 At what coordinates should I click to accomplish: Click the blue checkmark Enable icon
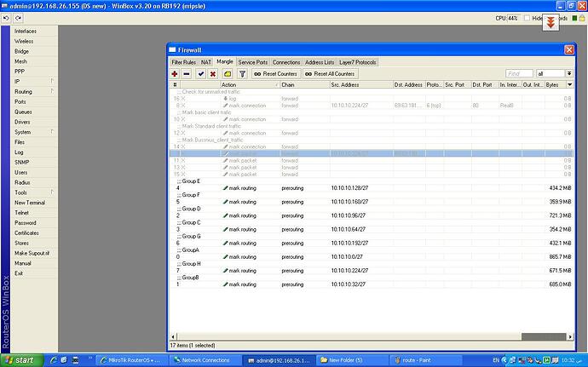point(201,74)
